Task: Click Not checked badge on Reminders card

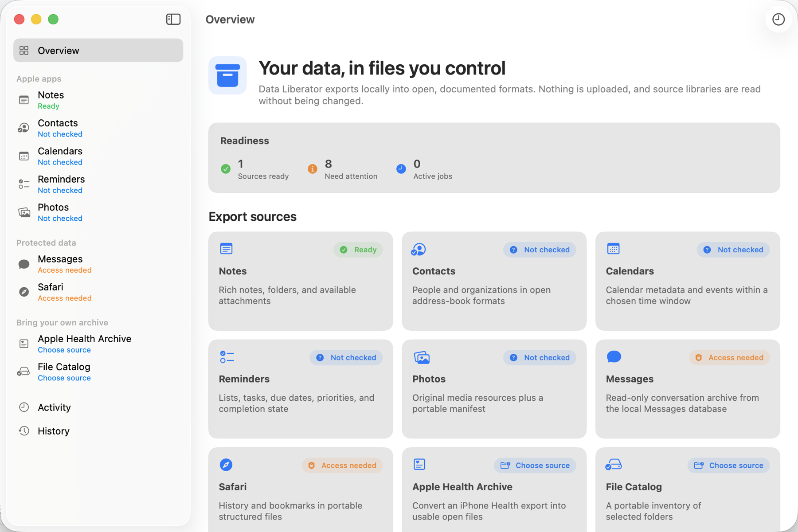Action: pos(346,357)
